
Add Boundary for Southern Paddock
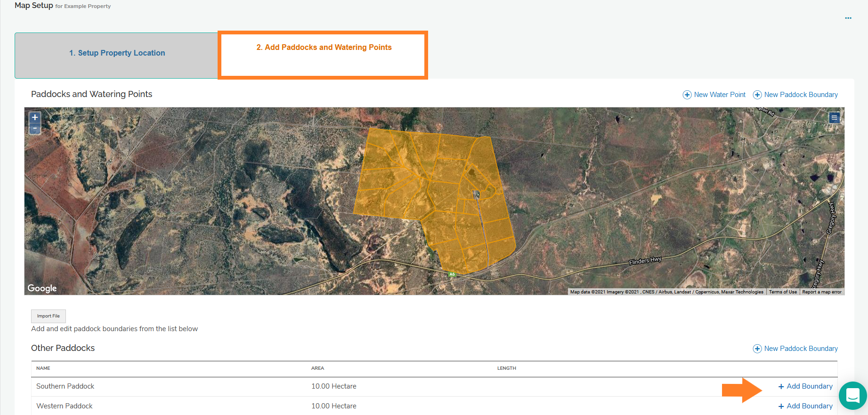(805, 386)
